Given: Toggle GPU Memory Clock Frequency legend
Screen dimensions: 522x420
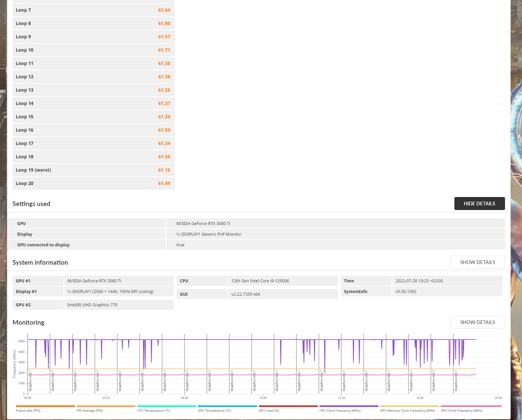Looking at the screenshot, I should [x=409, y=409].
